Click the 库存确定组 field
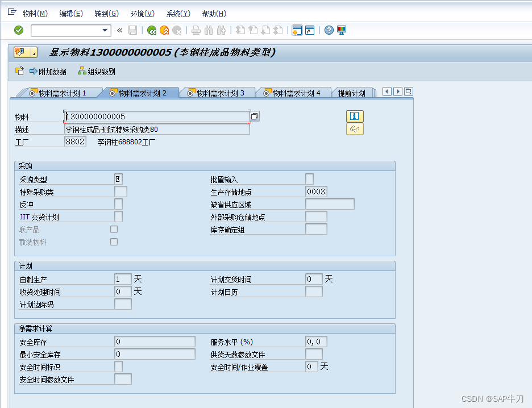Screen dimensions: 532x408 pos(316,229)
